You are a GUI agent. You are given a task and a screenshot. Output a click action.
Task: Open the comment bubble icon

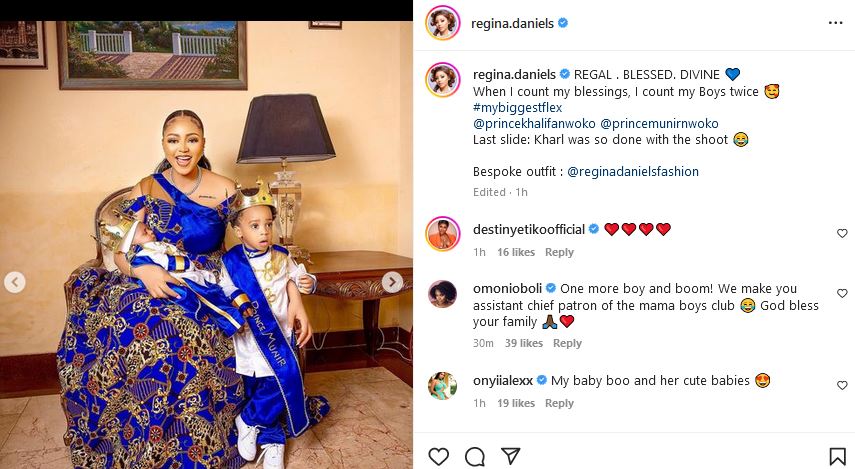pos(475,456)
